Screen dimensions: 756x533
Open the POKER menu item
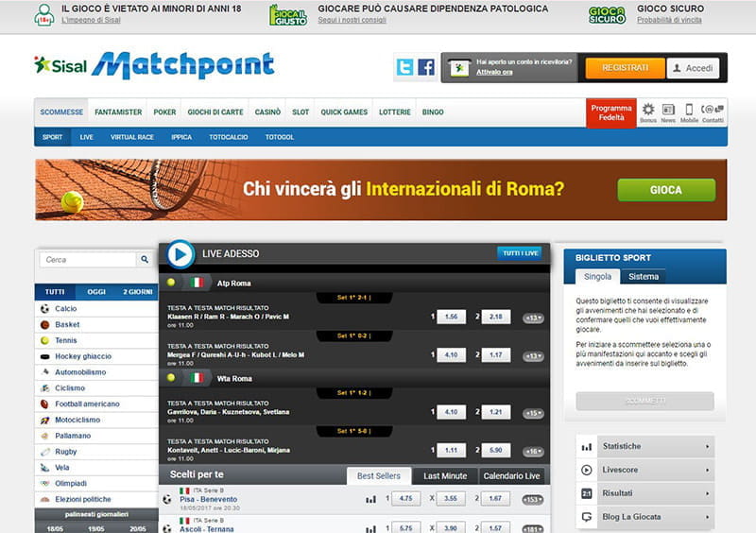pyautogui.click(x=164, y=112)
